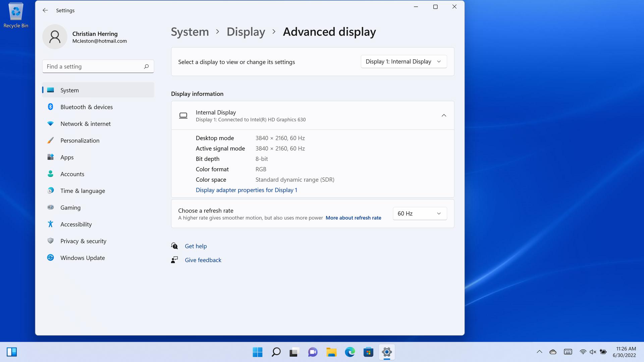Click the Time & language clock icon
The width and height of the screenshot is (644, 362).
(50, 190)
